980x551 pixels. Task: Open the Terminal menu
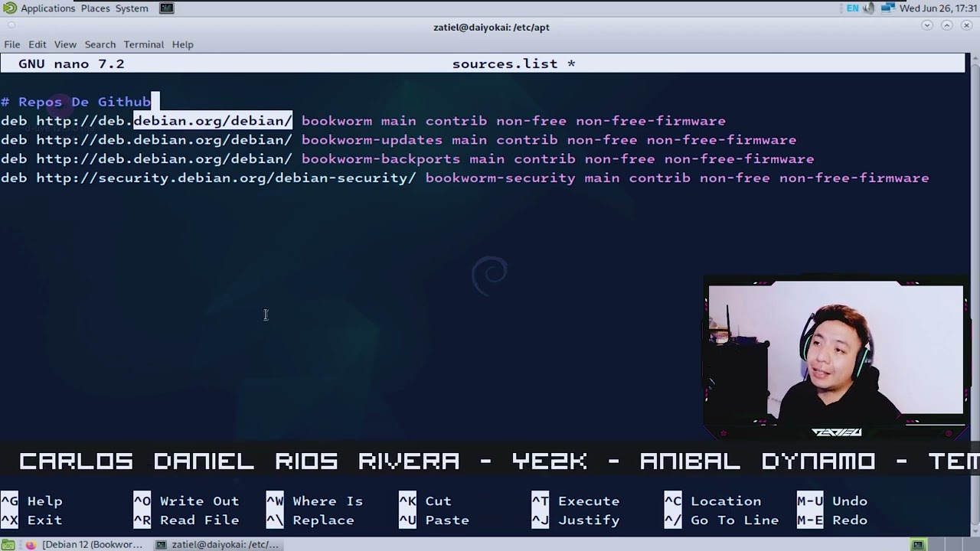pos(144,44)
